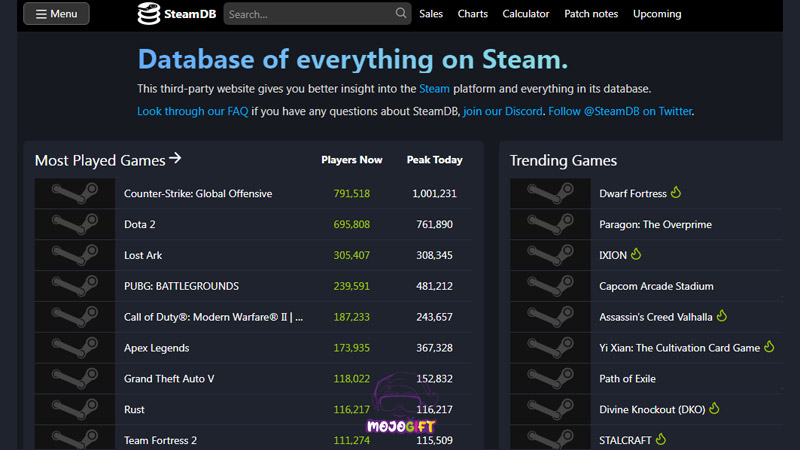Click the flame icon next to Assassin's Creed Valhalla
Image resolution: width=800 pixels, height=450 pixels.
tap(722, 317)
